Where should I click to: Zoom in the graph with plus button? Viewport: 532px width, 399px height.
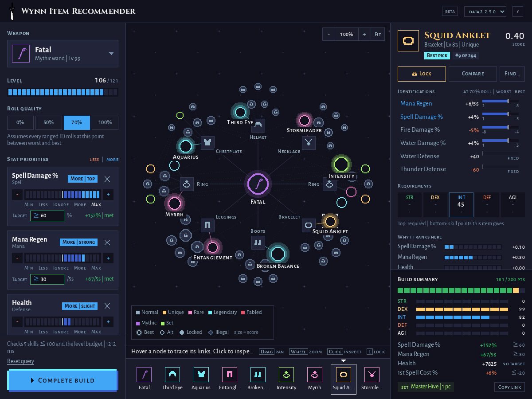tap(364, 34)
